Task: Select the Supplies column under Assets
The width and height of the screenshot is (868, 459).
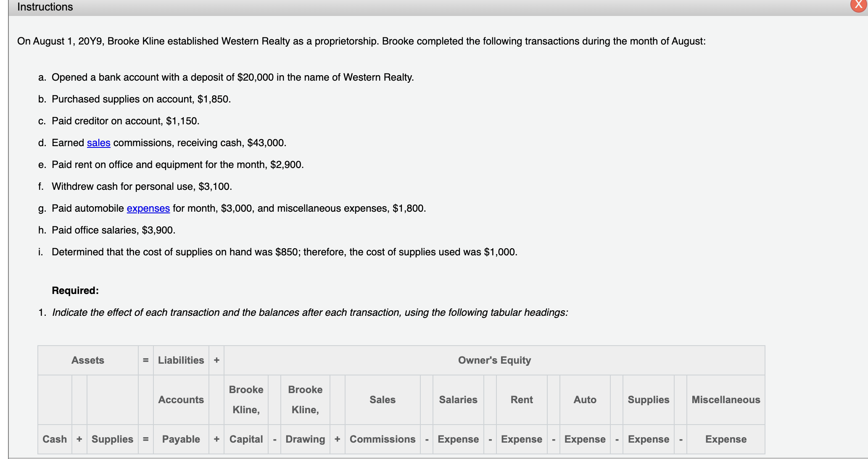Action: [112, 439]
